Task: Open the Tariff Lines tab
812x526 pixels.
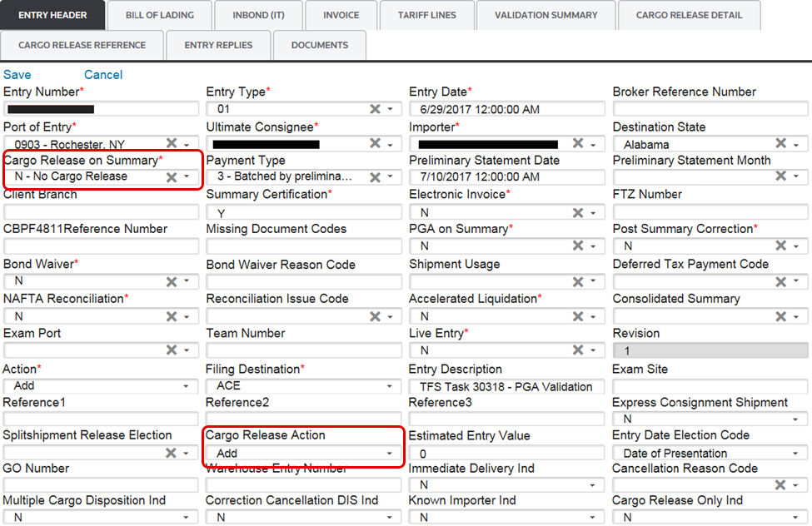Action: tap(426, 15)
